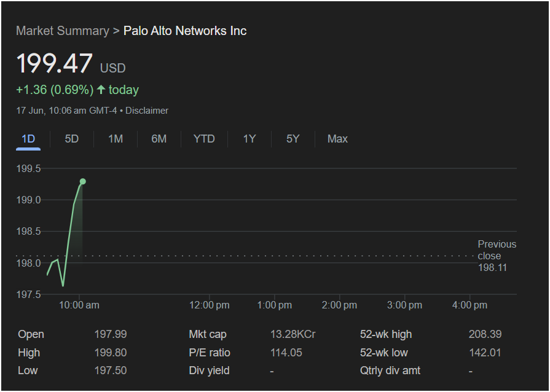Click the Low value 197.50
The height and width of the screenshot is (392, 550).
[x=111, y=370]
